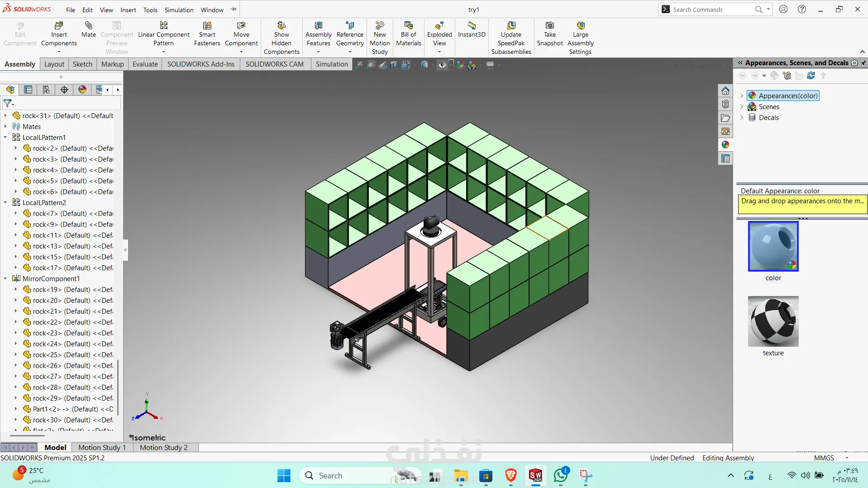Switch to PropertyManager tab
This screenshot has width=868, height=488.
28,90
